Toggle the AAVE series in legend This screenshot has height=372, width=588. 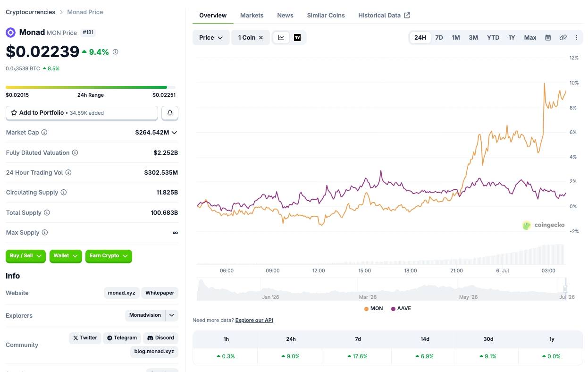[401, 308]
